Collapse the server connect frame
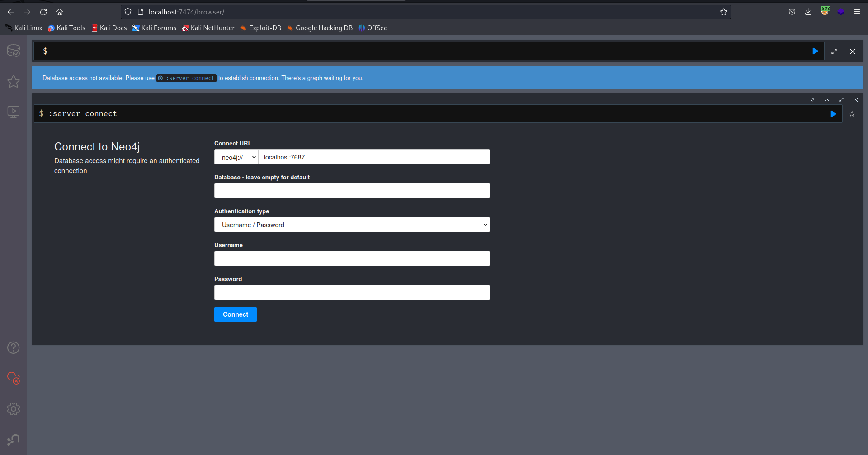The width and height of the screenshot is (868, 455). [827, 100]
